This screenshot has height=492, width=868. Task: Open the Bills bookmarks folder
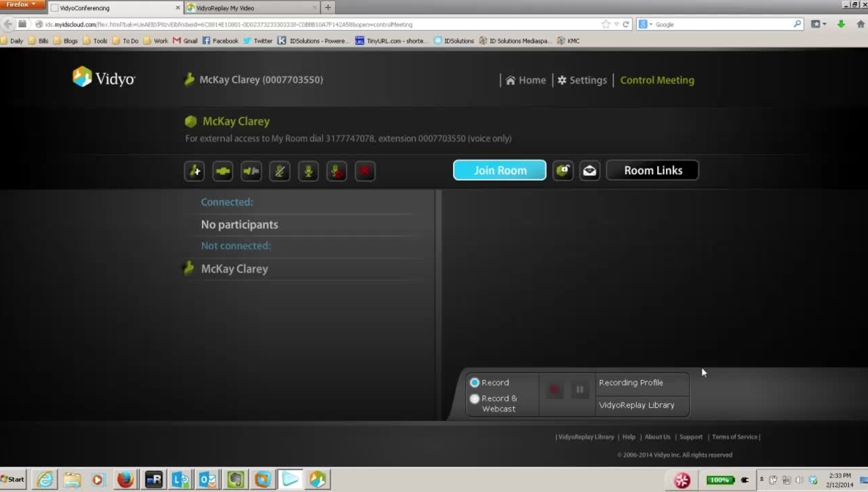coord(38,41)
